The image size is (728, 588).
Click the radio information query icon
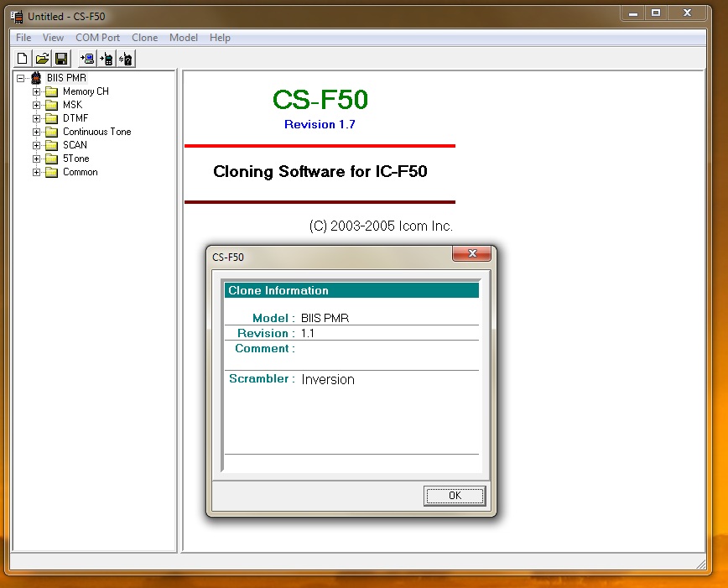pyautogui.click(x=126, y=59)
